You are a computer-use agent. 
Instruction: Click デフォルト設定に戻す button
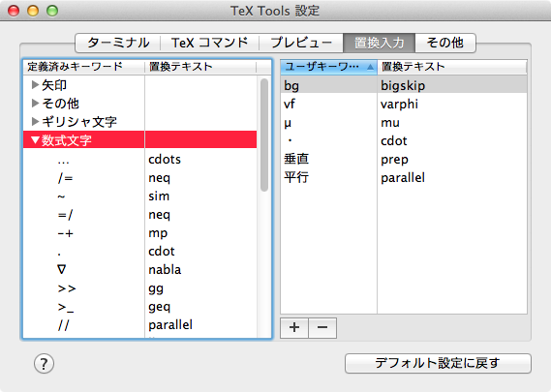(438, 363)
